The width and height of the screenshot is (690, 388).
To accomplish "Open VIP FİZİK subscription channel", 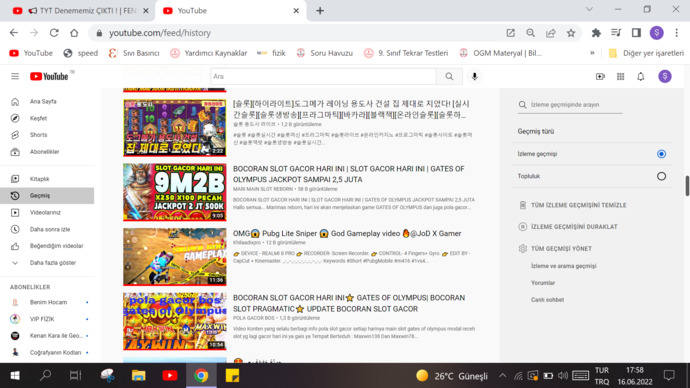I will click(47, 319).
